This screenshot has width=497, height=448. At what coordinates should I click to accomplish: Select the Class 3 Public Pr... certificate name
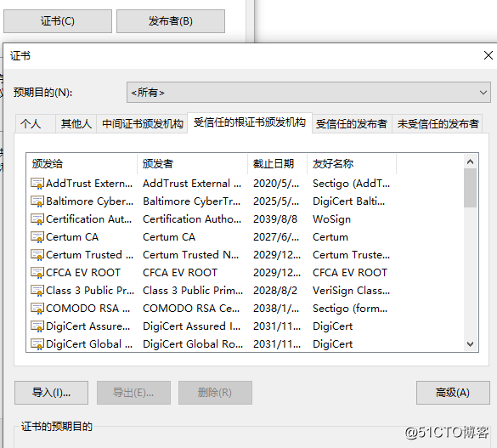pos(90,291)
